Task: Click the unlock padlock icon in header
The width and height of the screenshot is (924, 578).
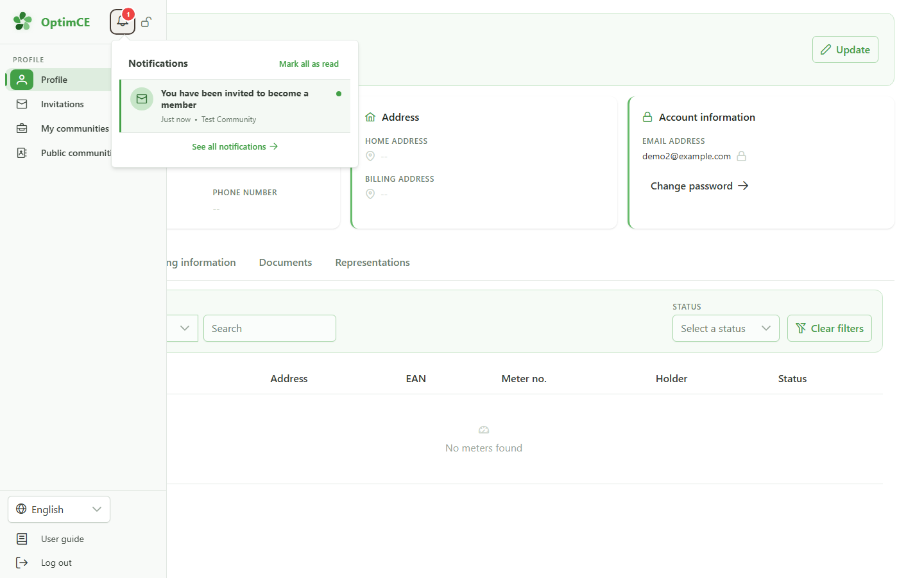Action: [x=146, y=22]
